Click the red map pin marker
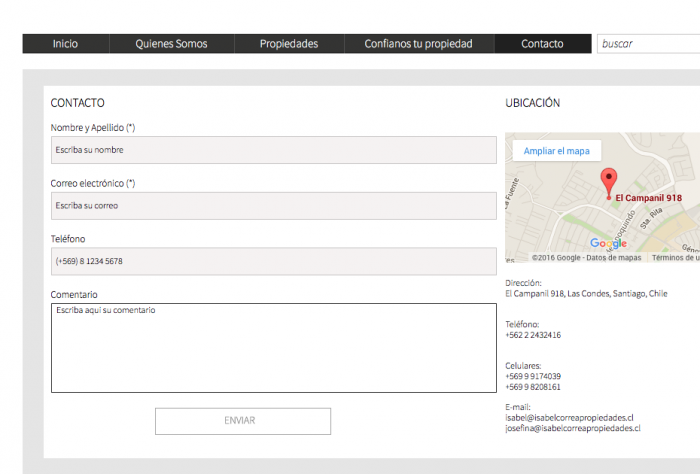The image size is (700, 474). point(608,183)
